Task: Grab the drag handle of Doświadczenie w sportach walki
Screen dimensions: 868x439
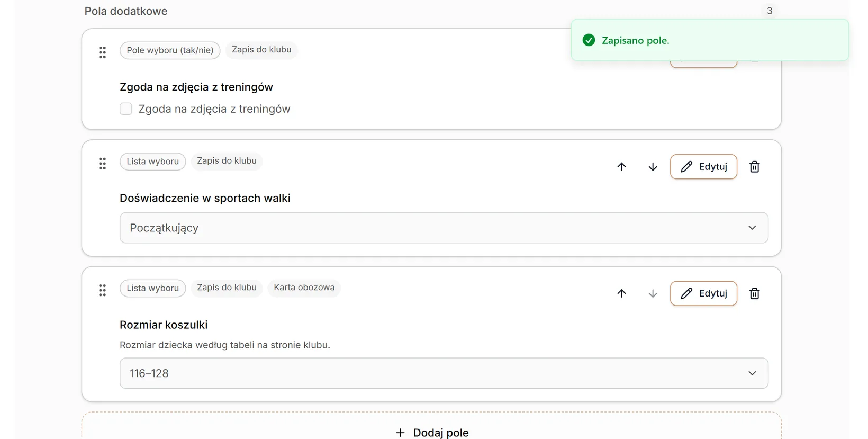Action: point(102,164)
